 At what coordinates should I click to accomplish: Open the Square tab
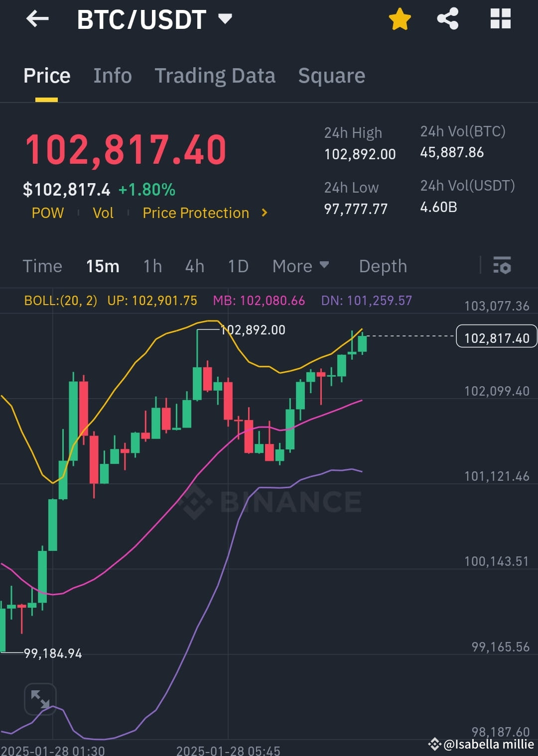[331, 75]
